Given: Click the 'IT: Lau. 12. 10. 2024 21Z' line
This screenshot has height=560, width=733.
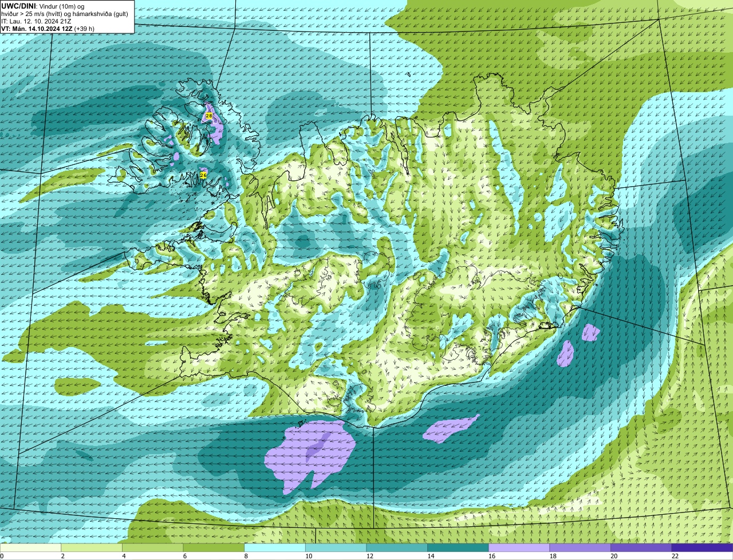Looking at the screenshot, I should 36,21.
